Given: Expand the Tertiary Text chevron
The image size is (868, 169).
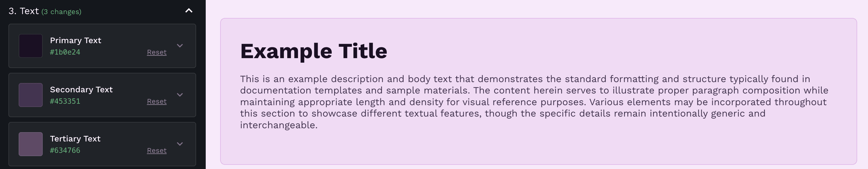Looking at the screenshot, I should [180, 144].
